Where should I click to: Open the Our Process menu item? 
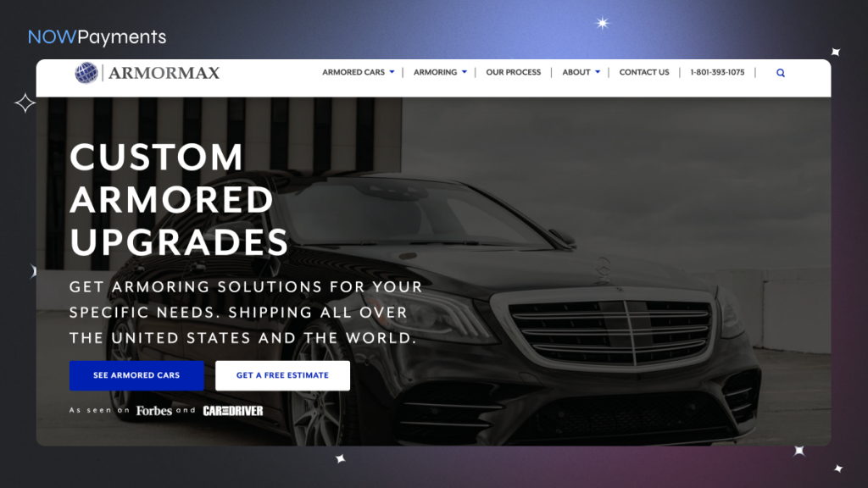513,72
